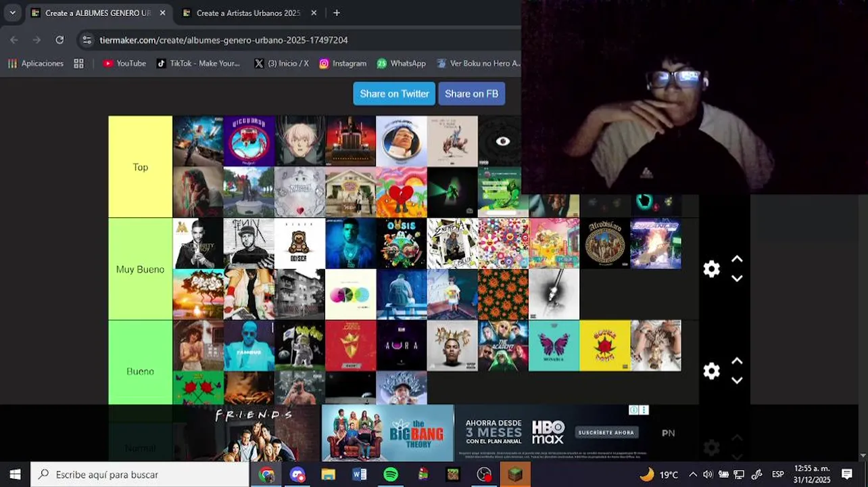Select the AURA album cover
The height and width of the screenshot is (487, 868).
point(402,346)
